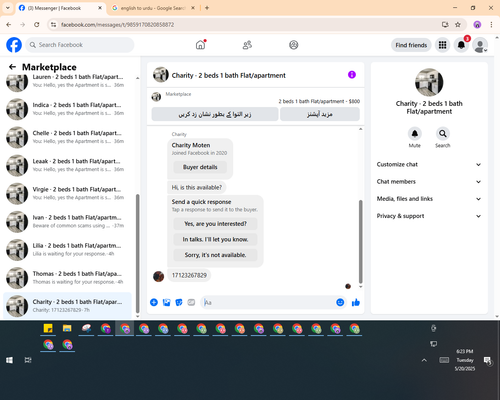Open listing thumbnail in right panel
The height and width of the screenshot is (400, 500).
pyautogui.click(x=429, y=82)
